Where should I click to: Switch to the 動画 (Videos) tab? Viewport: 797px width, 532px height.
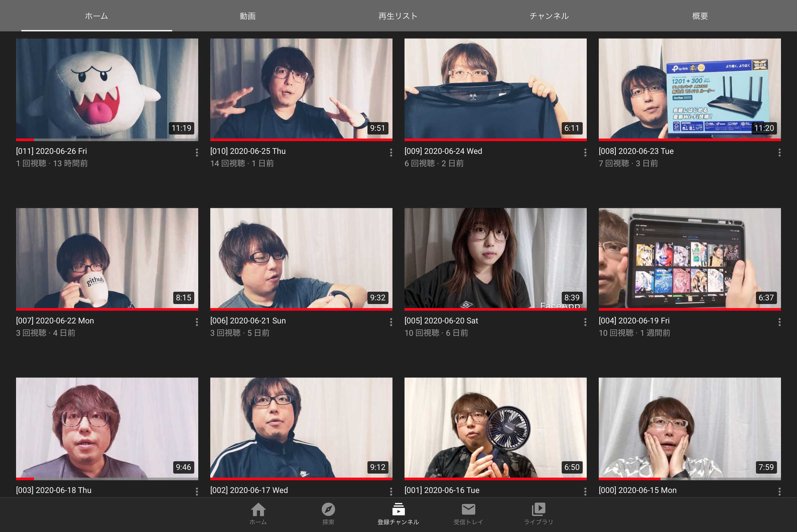tap(247, 16)
